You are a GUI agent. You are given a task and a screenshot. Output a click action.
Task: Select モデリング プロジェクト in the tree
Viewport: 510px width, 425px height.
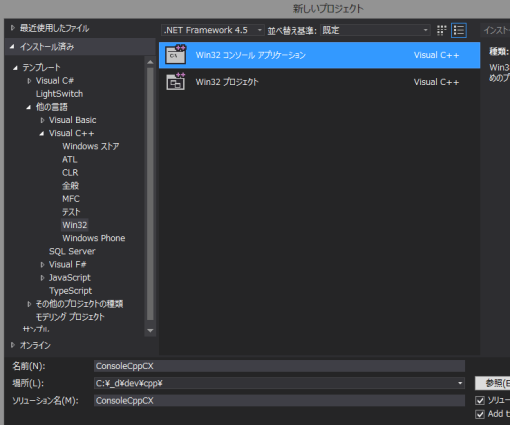pyautogui.click(x=70, y=317)
